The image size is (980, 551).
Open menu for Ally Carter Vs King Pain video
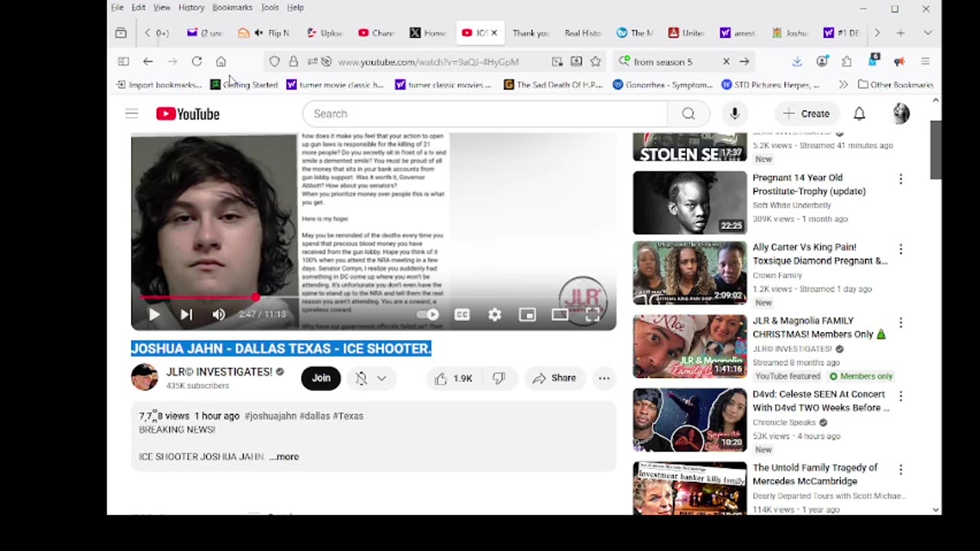coord(900,249)
